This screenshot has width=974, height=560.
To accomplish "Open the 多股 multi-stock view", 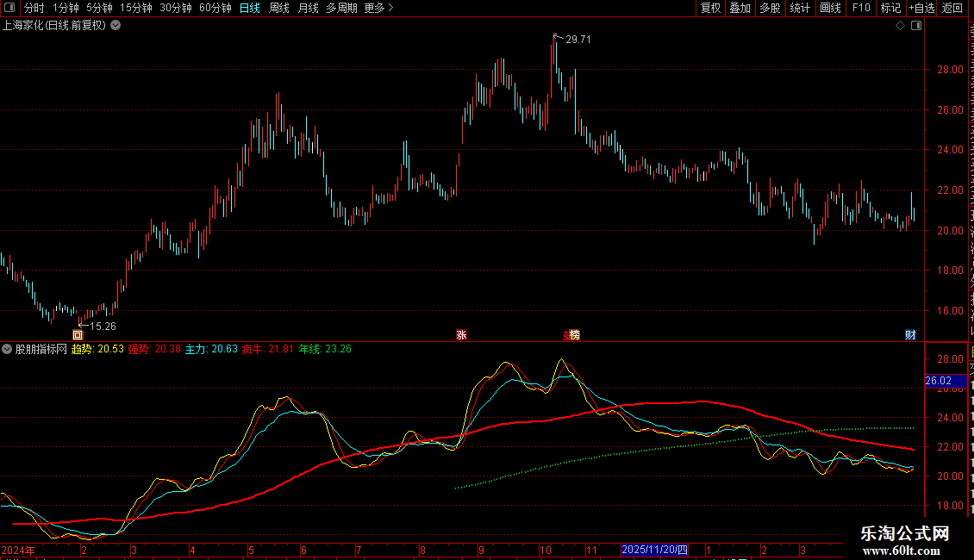I will (x=770, y=8).
